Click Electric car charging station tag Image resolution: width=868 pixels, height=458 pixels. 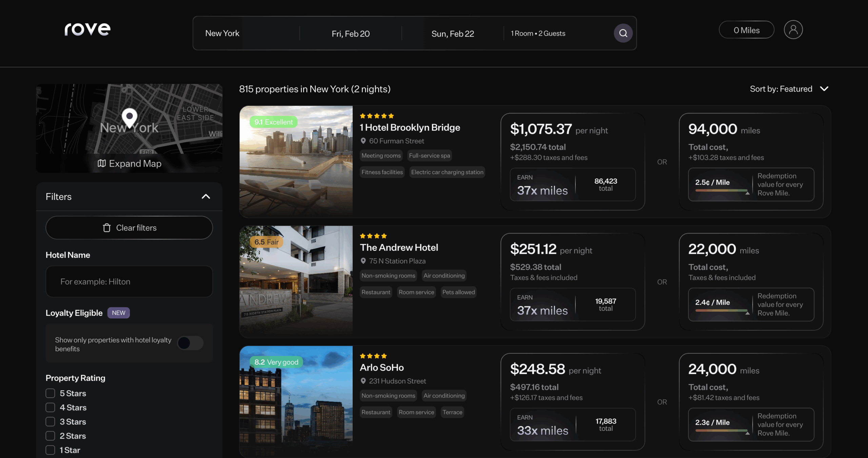tap(447, 172)
